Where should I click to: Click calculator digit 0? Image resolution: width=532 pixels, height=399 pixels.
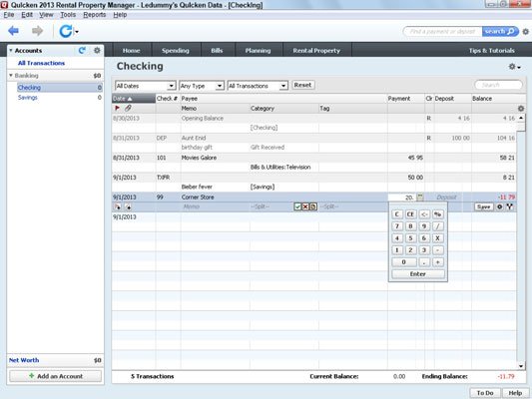(404, 262)
